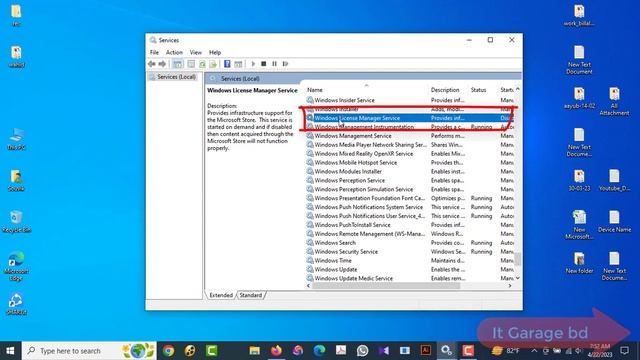Select the Windows Remote Management row

click(410, 234)
